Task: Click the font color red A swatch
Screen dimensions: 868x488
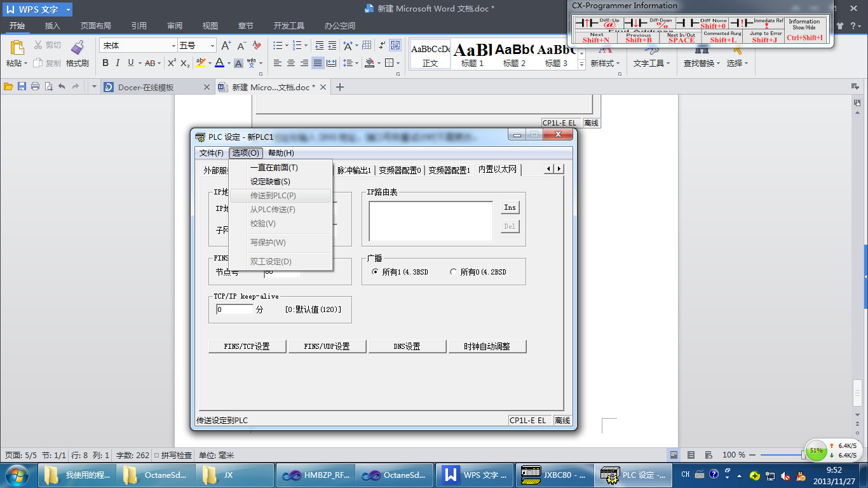Action: (x=219, y=63)
